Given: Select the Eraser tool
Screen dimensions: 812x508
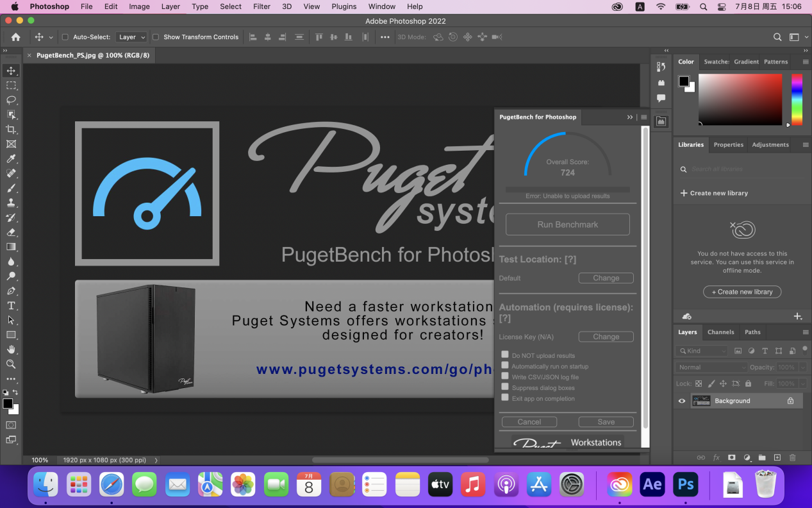Looking at the screenshot, I should coord(11,232).
